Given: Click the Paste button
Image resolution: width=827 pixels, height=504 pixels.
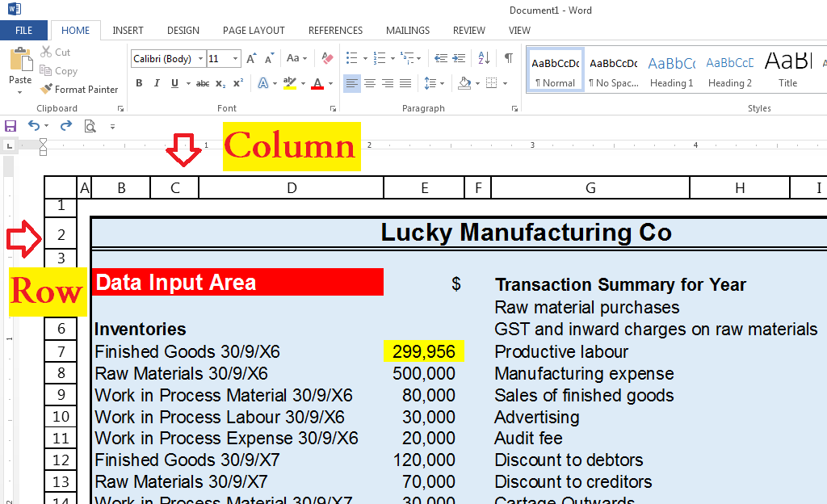Looking at the screenshot, I should [20, 70].
